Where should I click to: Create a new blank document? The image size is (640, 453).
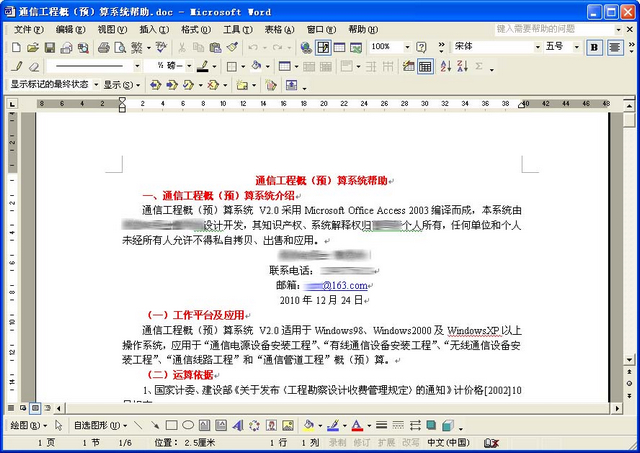(16, 47)
